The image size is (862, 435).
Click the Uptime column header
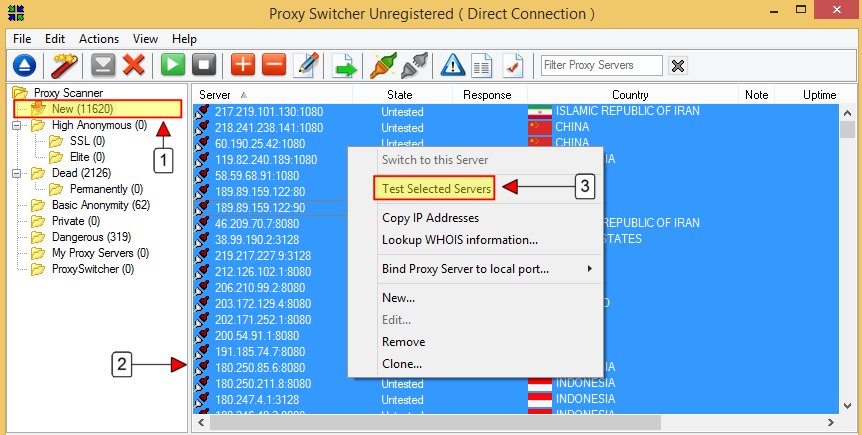(819, 95)
